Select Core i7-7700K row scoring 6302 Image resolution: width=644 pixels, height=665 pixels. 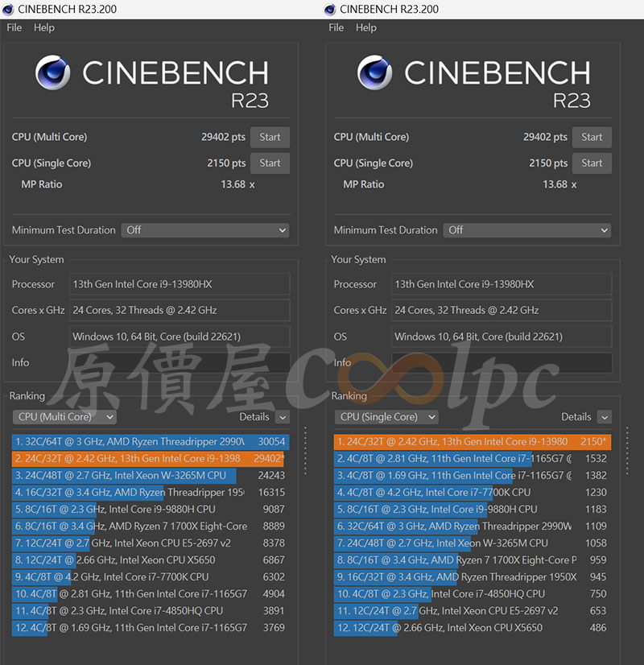pos(151,576)
